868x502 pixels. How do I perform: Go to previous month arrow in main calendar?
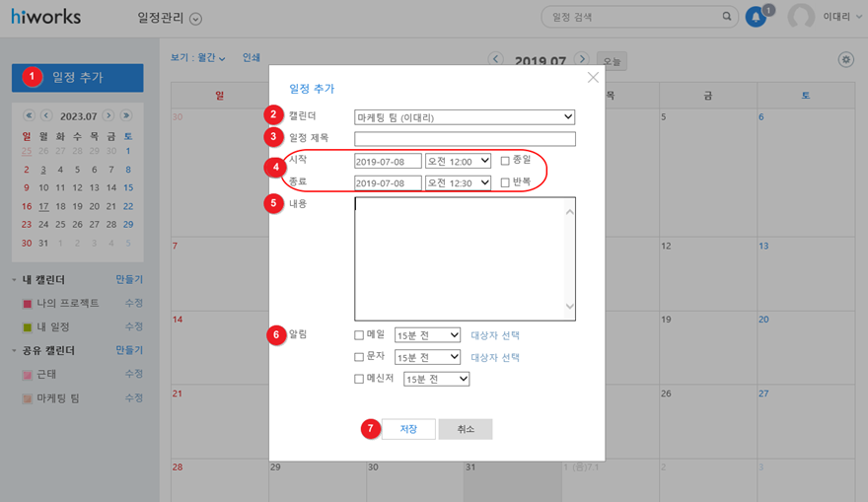point(496,60)
